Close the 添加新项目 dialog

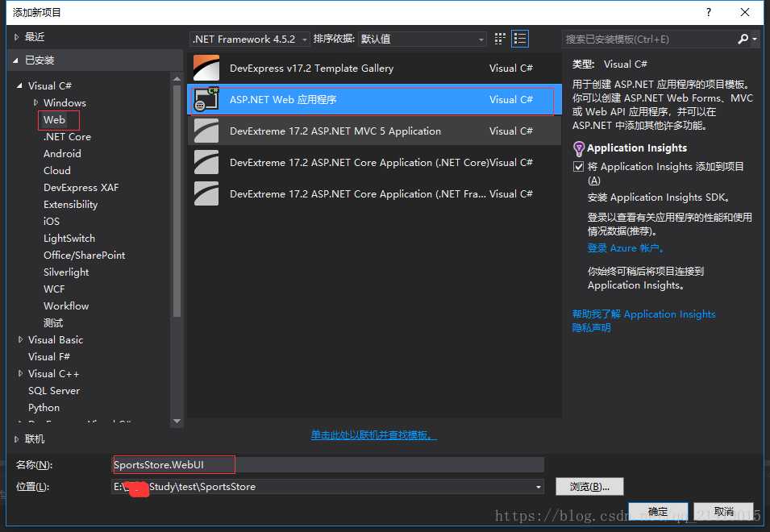coord(745,12)
